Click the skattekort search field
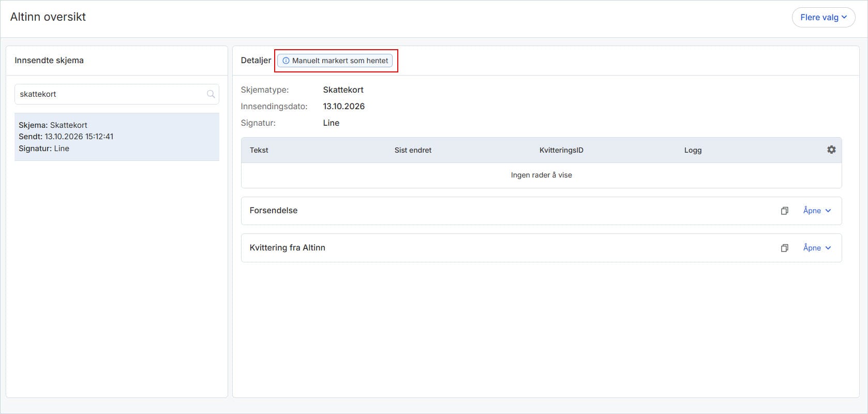868x414 pixels. click(116, 94)
